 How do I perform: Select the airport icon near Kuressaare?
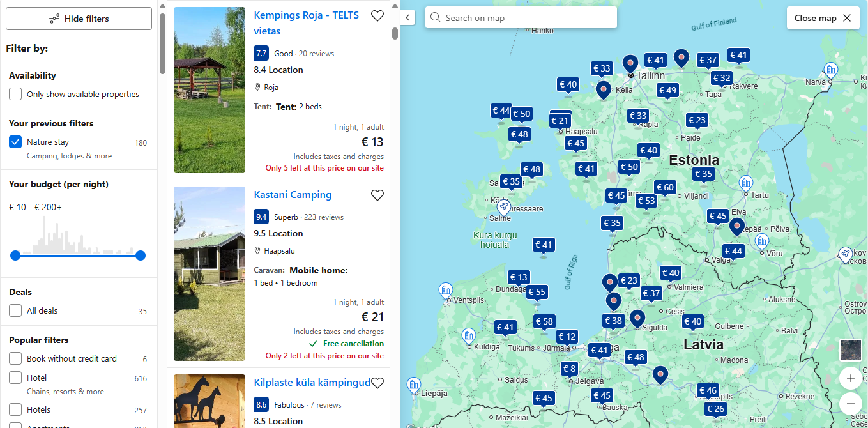(504, 207)
